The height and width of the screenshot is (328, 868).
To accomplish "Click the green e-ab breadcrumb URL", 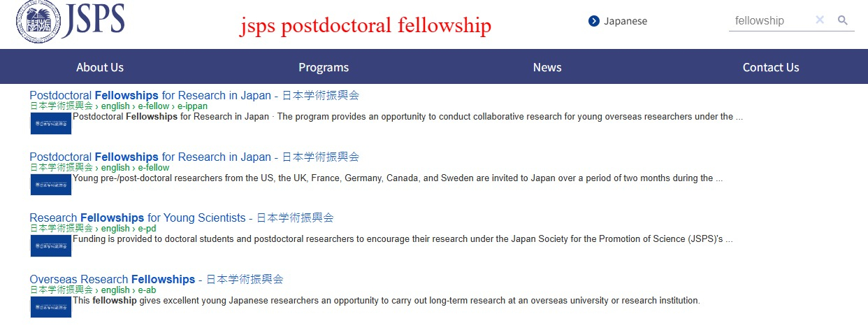I will 93,290.
